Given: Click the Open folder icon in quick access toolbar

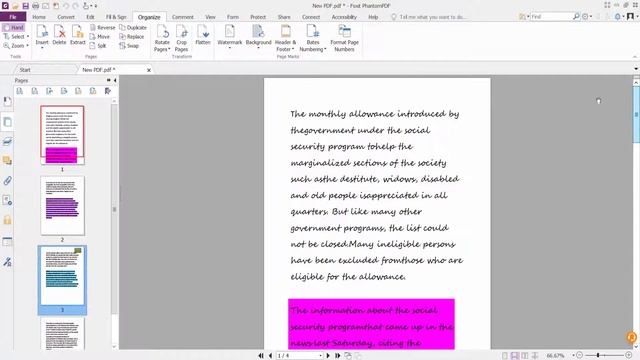Looking at the screenshot, I should pos(15,6).
